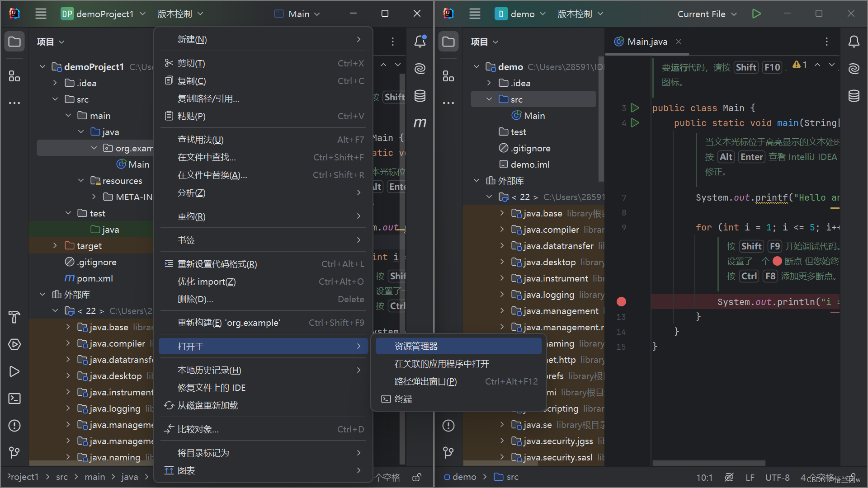Open Structure tool icon in left window sidebar
This screenshot has height=488, width=868.
point(14,76)
